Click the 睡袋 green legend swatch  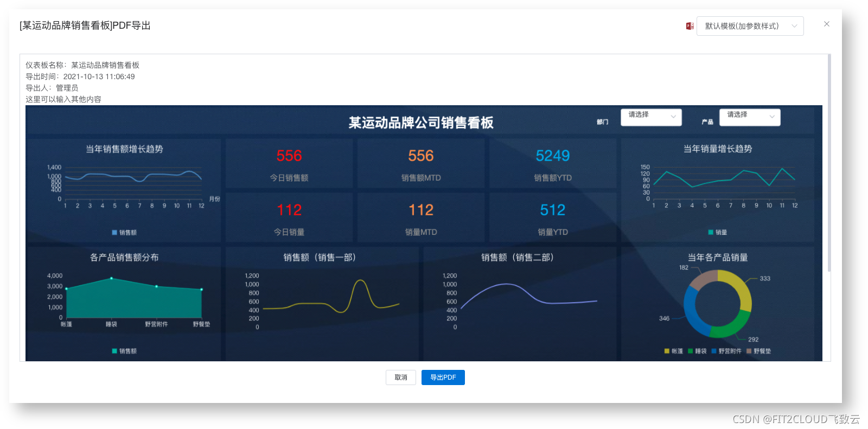tap(691, 351)
